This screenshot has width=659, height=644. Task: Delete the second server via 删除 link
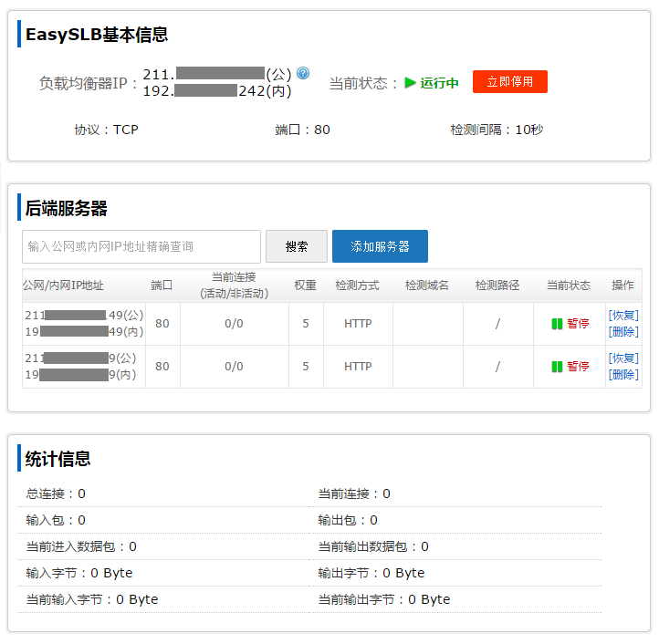(x=623, y=375)
